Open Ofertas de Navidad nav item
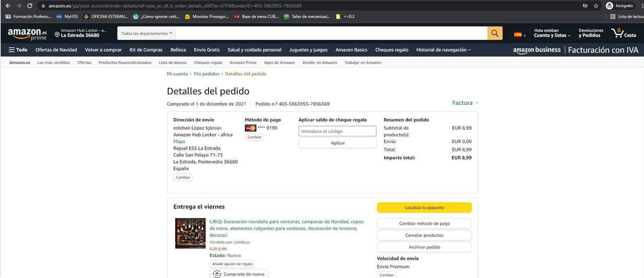644x278 pixels. point(56,50)
